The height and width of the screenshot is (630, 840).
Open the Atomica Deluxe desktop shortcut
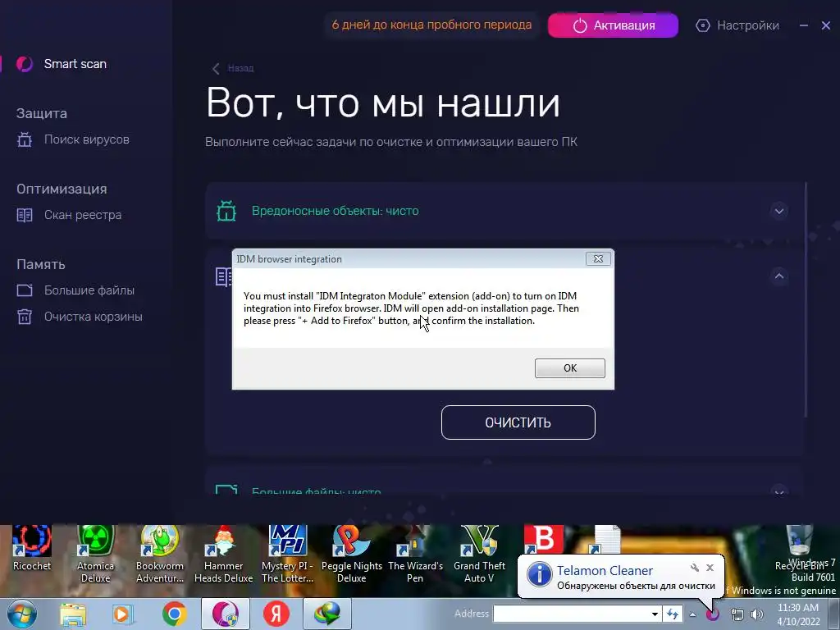[95, 554]
